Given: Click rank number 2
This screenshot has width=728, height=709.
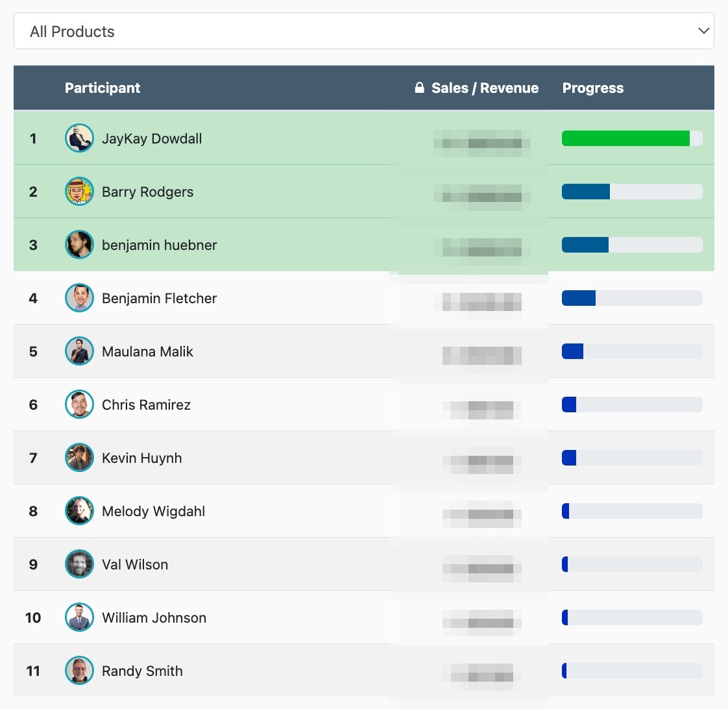Looking at the screenshot, I should tap(33, 192).
